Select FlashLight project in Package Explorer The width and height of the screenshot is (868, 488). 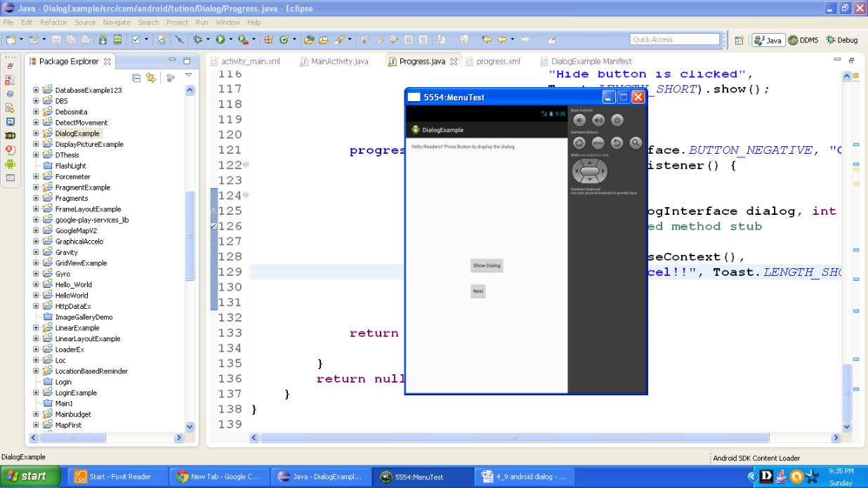[x=65, y=166]
